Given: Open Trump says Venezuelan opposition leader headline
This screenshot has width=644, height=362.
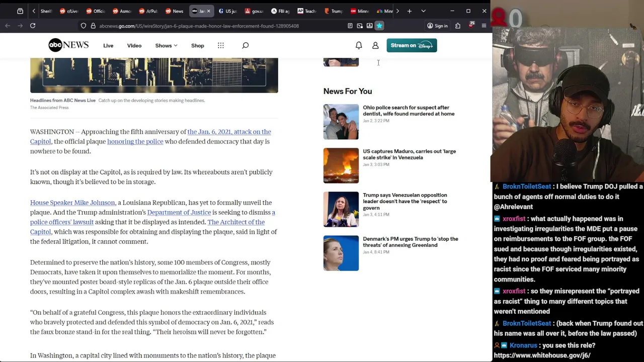Looking at the screenshot, I should (405, 201).
